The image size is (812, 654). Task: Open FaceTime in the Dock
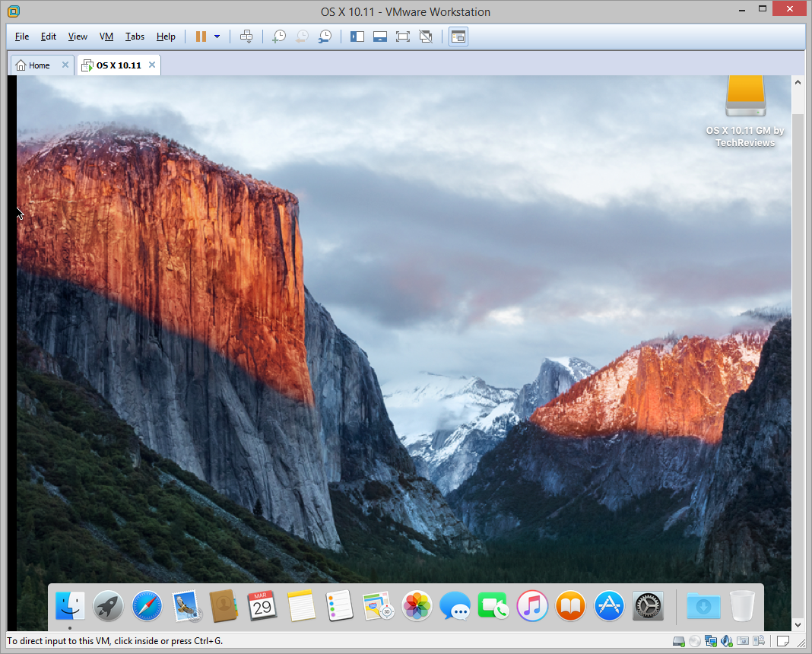coord(493,605)
